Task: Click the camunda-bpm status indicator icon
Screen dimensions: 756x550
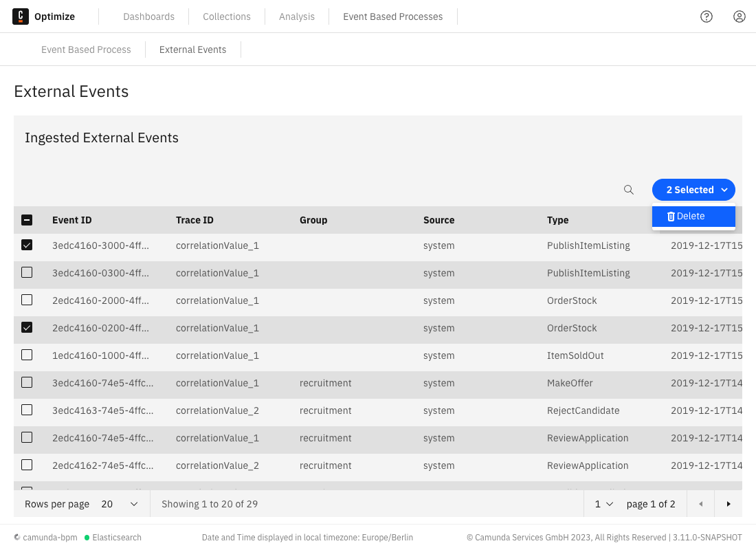Action: click(x=17, y=538)
